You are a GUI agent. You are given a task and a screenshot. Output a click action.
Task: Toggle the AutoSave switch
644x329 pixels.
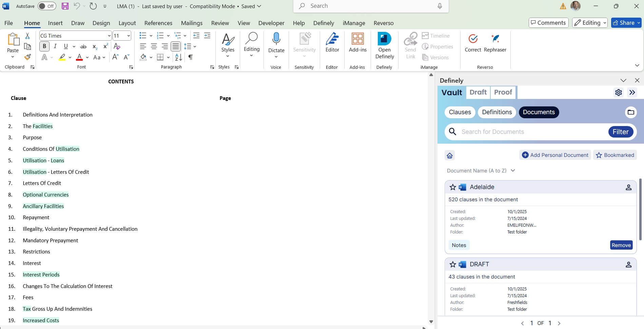click(x=47, y=6)
